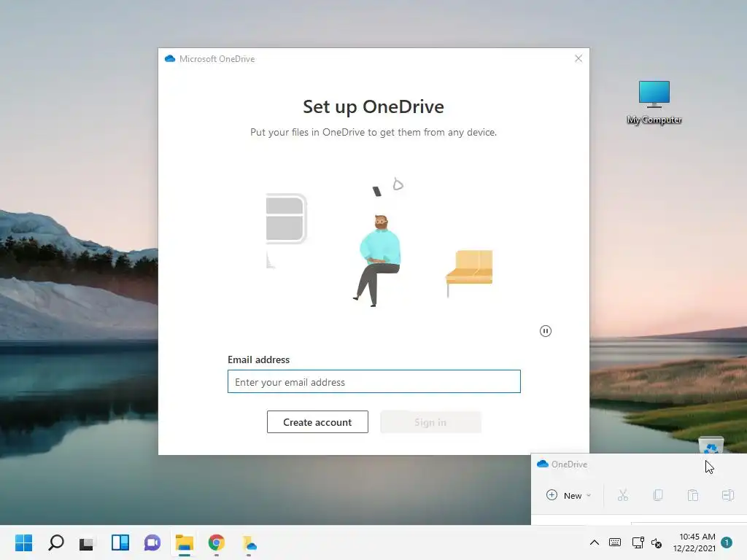Click the Copy icon in the explorer toolbar

point(658,495)
